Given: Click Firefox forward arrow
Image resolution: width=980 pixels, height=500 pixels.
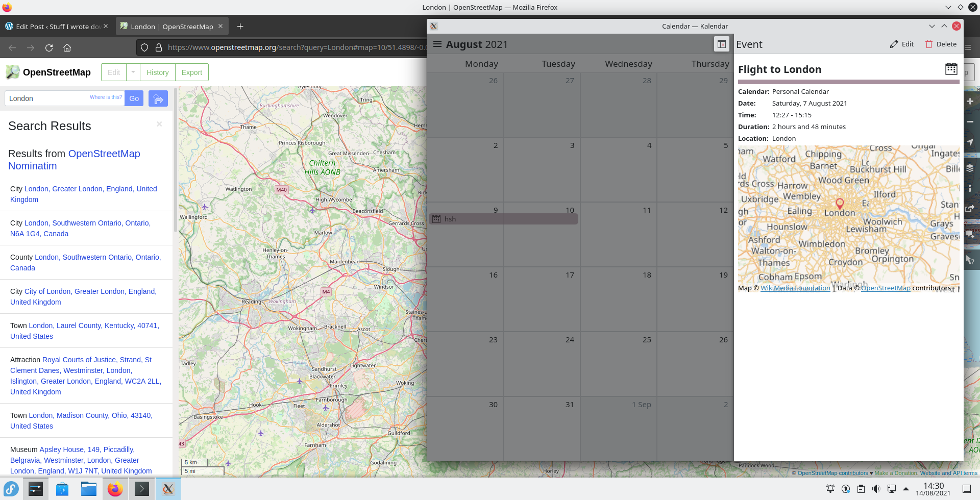Looking at the screenshot, I should [31, 47].
